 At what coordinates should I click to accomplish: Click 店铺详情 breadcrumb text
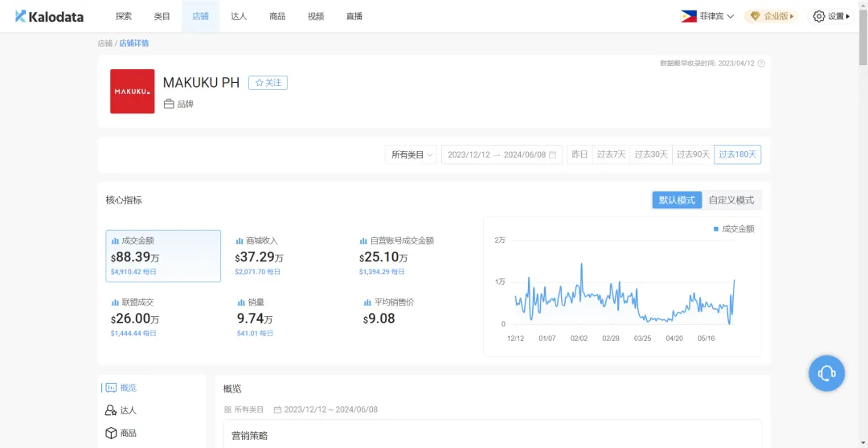(x=134, y=43)
